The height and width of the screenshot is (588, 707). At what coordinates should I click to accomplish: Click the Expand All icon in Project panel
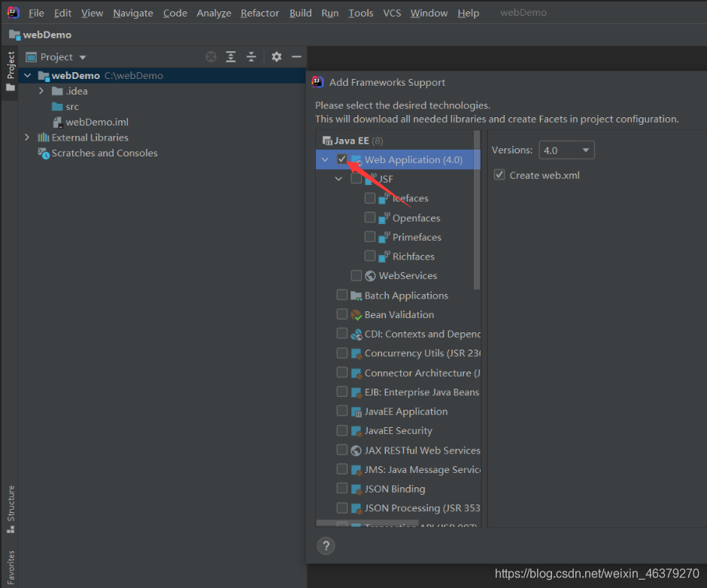230,57
